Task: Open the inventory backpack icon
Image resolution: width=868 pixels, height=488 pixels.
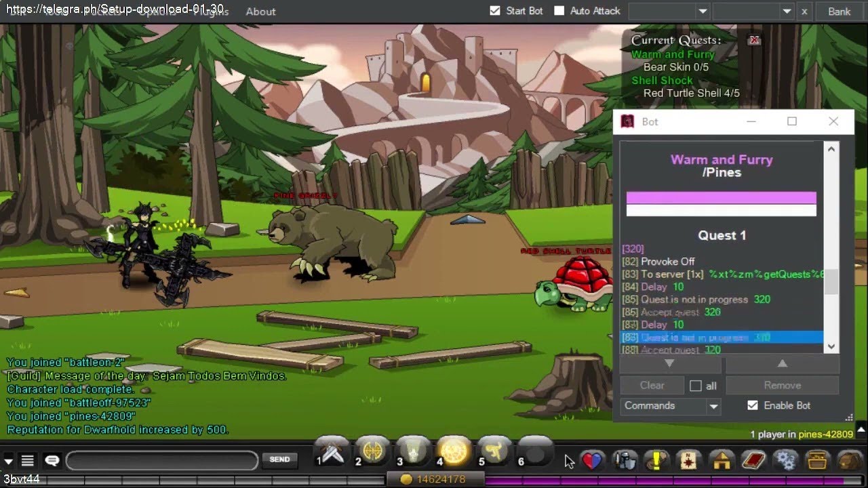Action: click(x=850, y=460)
